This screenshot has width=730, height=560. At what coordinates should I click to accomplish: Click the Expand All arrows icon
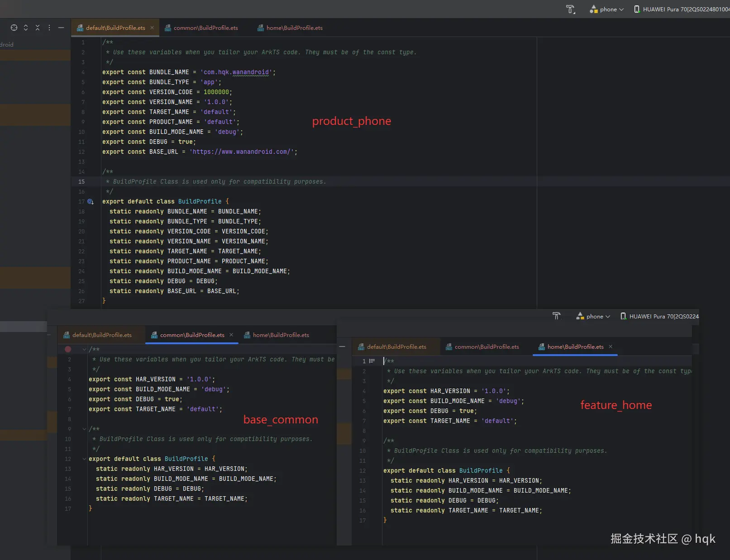tap(26, 28)
